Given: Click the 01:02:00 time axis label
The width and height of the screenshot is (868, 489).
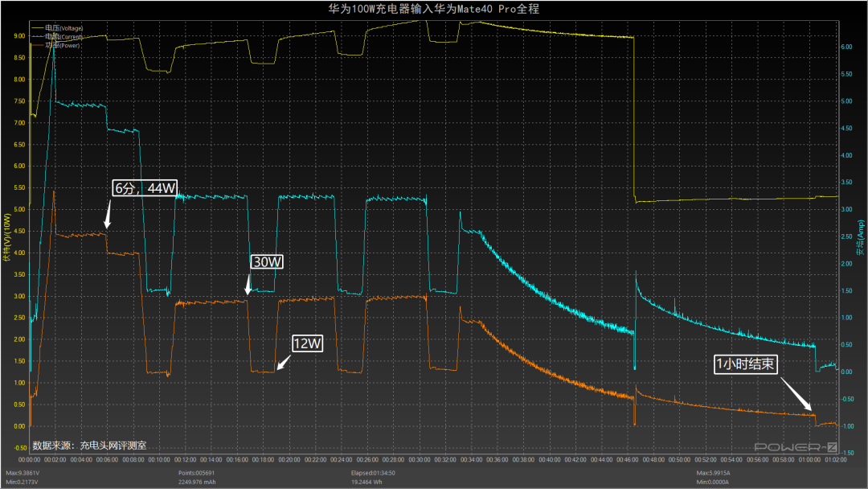Looking at the screenshot, I should 836,460.
